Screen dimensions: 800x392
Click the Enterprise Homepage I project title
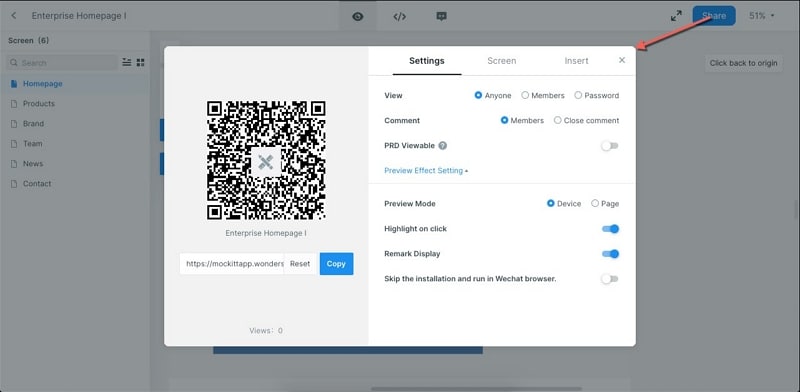tap(79, 16)
